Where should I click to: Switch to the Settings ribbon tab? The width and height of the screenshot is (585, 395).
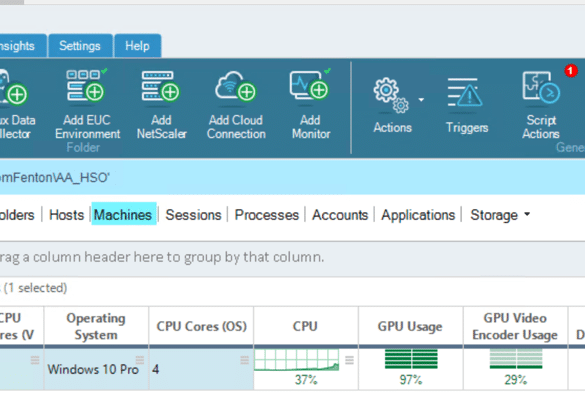pyautogui.click(x=80, y=46)
